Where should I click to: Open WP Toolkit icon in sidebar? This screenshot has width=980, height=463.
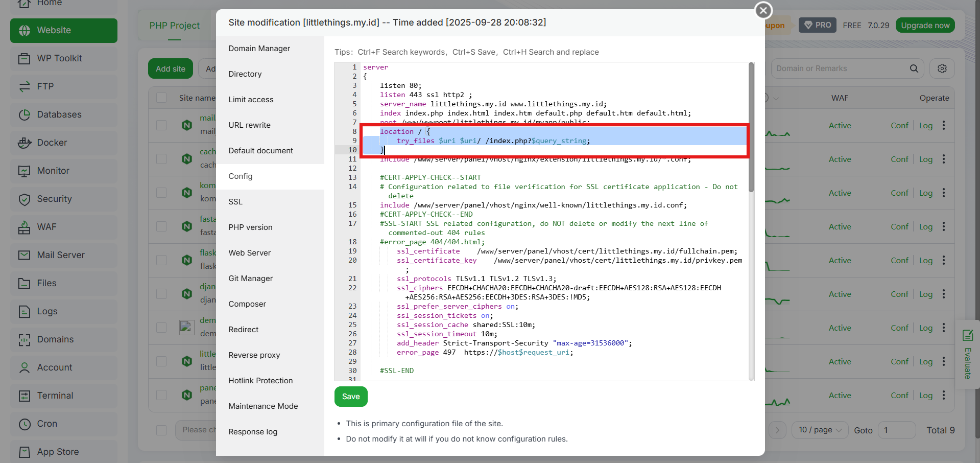[25, 59]
